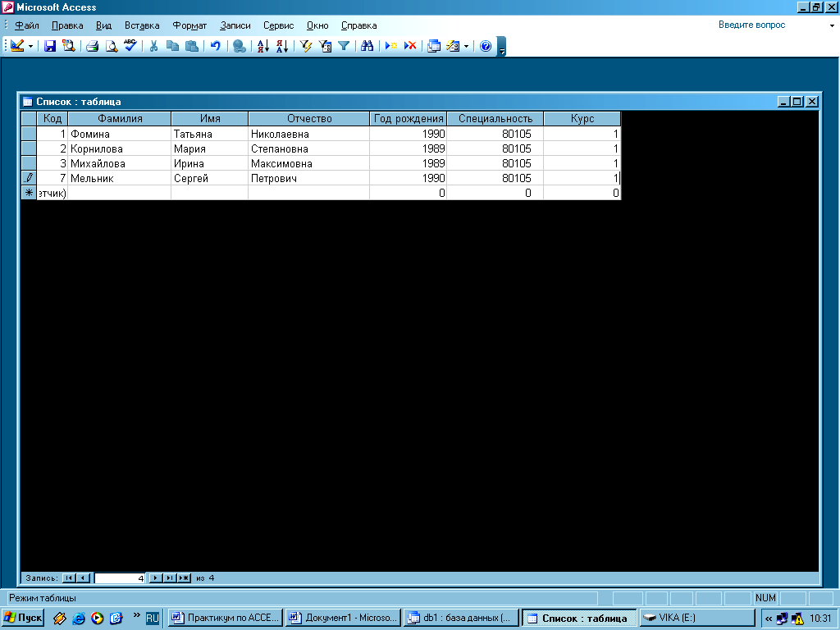Click the Copy icon in the toolbar
The width and height of the screenshot is (840, 630).
pyautogui.click(x=172, y=46)
